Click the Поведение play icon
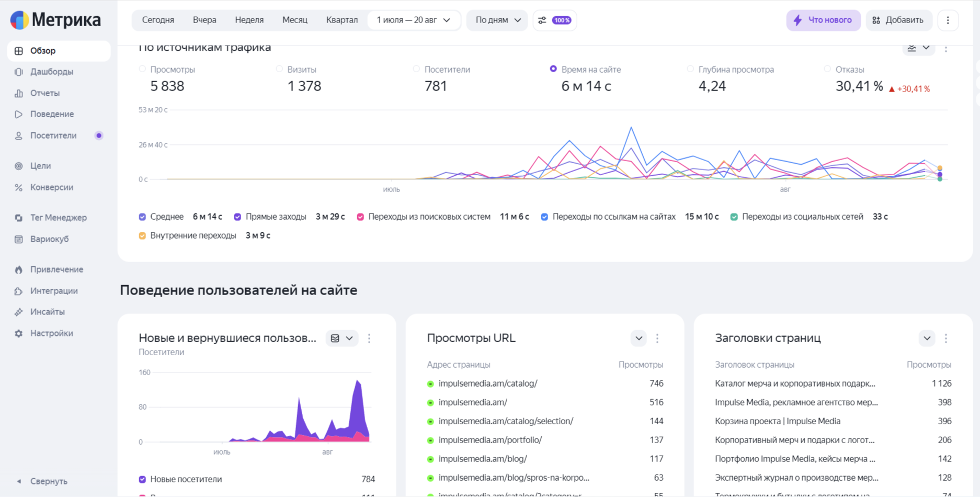Viewport: 980px width, 497px height. coord(19,114)
